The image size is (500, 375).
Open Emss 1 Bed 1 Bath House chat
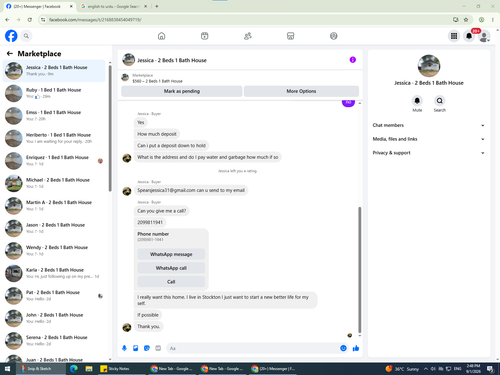(54, 116)
